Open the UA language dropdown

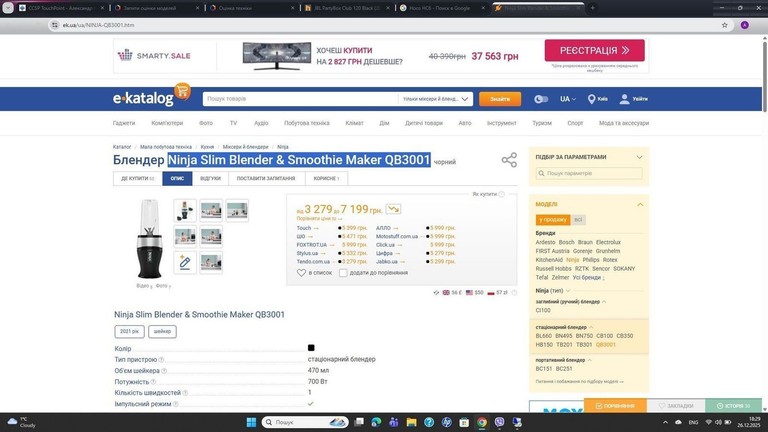pos(568,99)
